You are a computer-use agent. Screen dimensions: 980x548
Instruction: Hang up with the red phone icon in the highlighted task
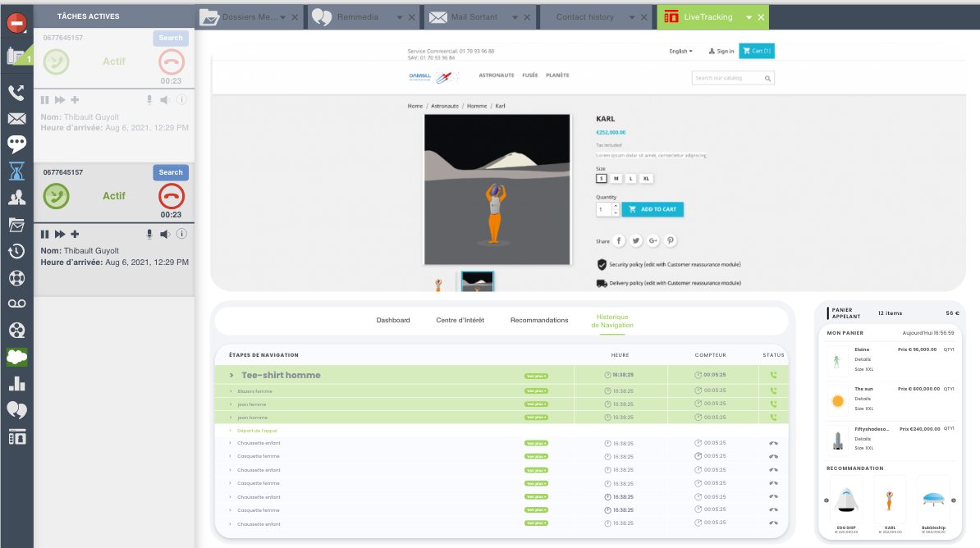click(172, 196)
